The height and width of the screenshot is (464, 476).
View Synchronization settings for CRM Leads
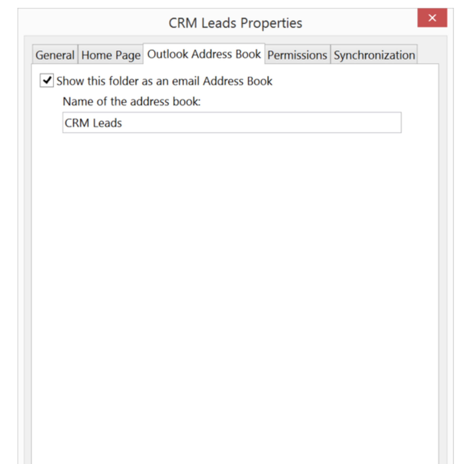tap(374, 55)
